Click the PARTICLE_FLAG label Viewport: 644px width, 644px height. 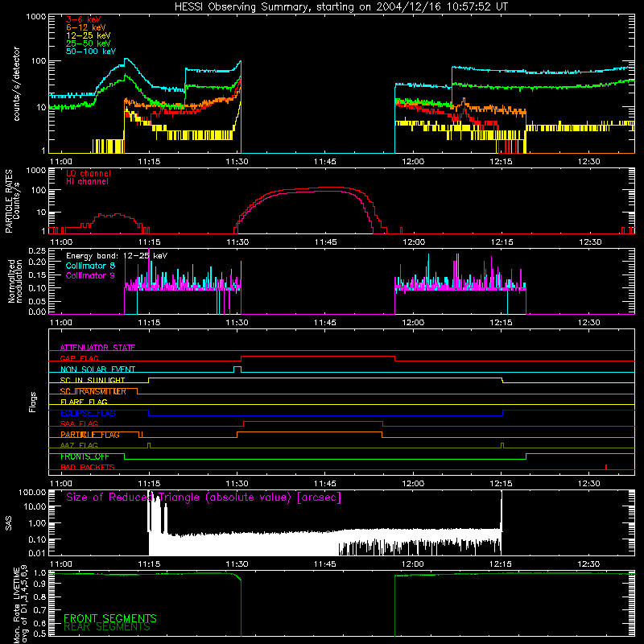point(89,435)
